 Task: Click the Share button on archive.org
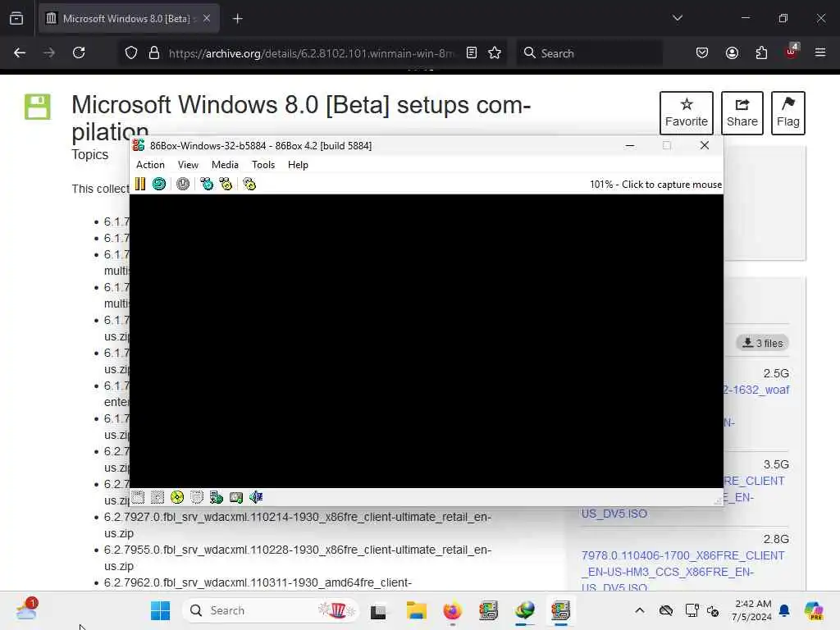coord(742,113)
